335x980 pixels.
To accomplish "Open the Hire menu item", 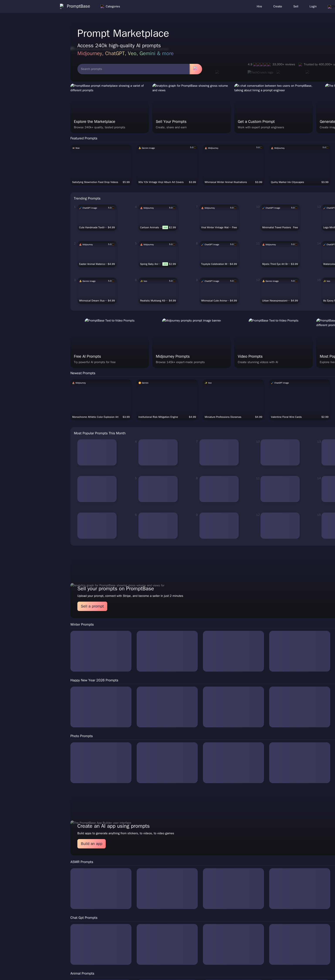I will (x=259, y=7).
